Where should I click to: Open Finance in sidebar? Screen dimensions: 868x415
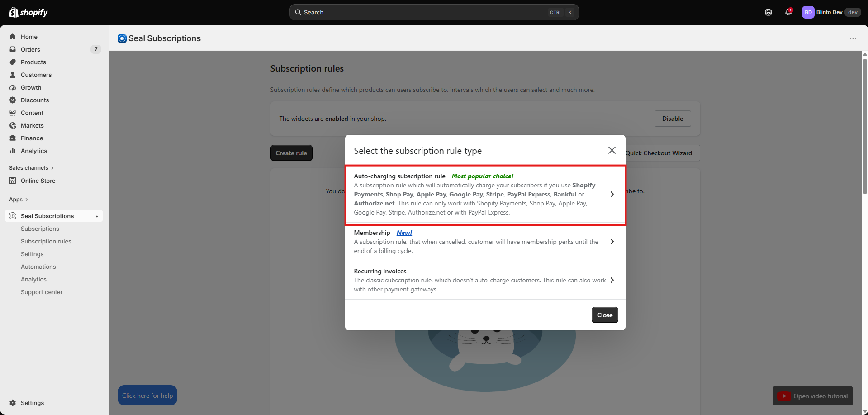(x=32, y=138)
